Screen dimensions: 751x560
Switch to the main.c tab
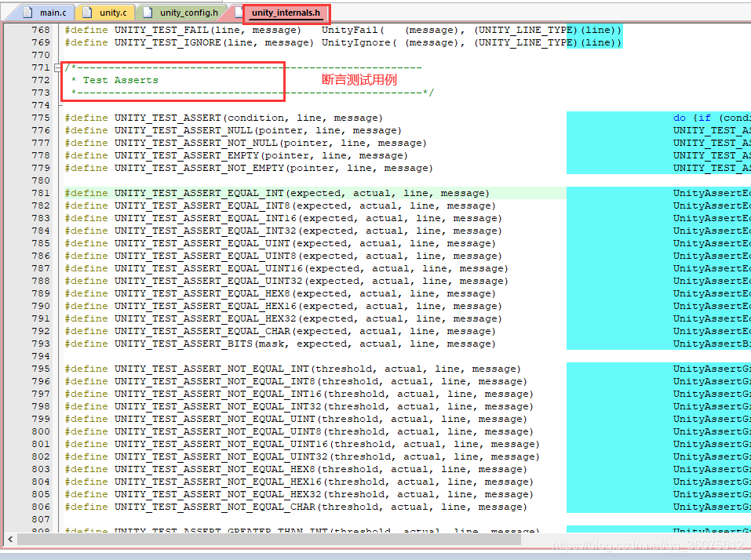(x=53, y=13)
